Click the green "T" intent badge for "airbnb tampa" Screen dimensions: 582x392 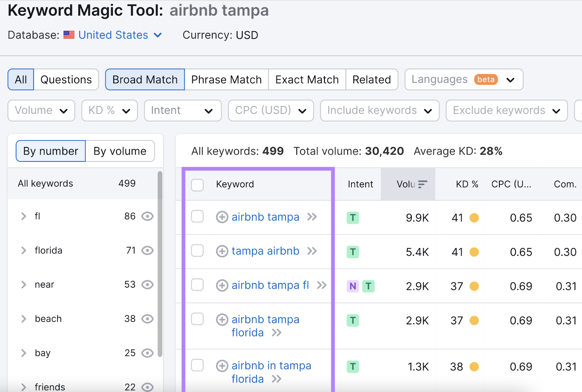(352, 217)
